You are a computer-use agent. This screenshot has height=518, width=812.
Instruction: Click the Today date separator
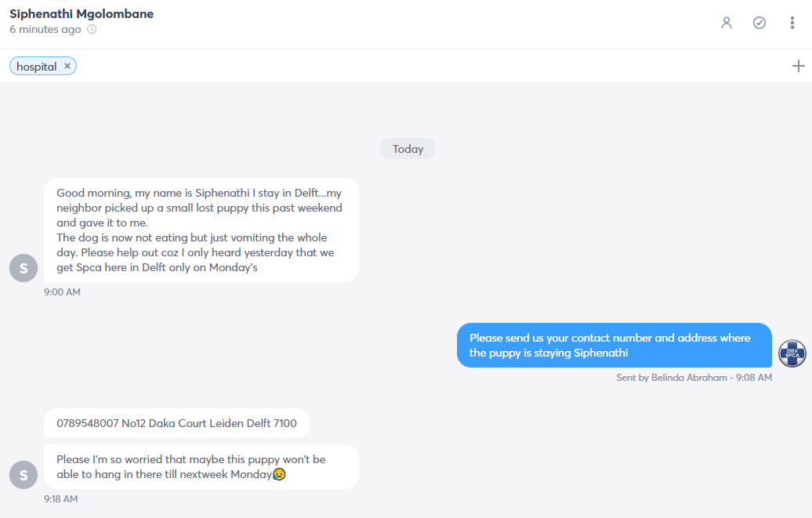(408, 149)
